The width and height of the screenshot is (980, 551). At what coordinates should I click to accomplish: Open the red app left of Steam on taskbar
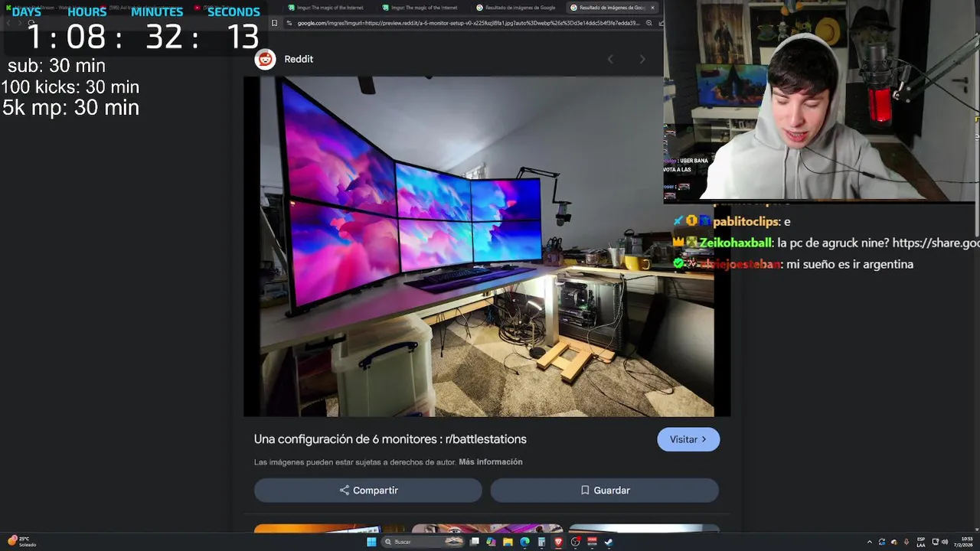pos(592,542)
